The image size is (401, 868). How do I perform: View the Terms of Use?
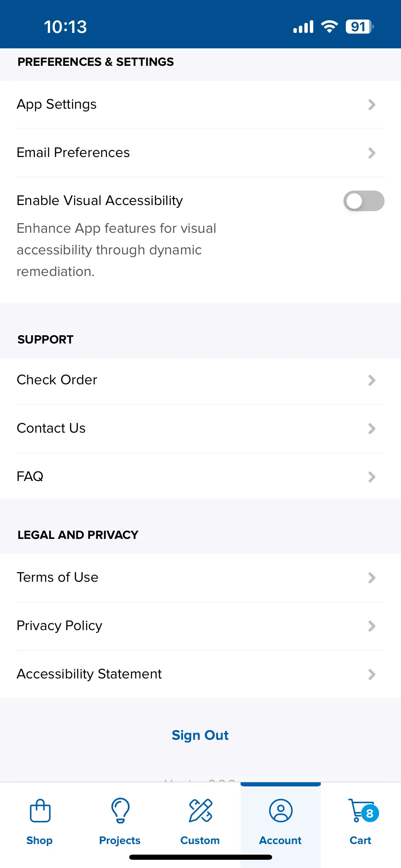pyautogui.click(x=200, y=578)
